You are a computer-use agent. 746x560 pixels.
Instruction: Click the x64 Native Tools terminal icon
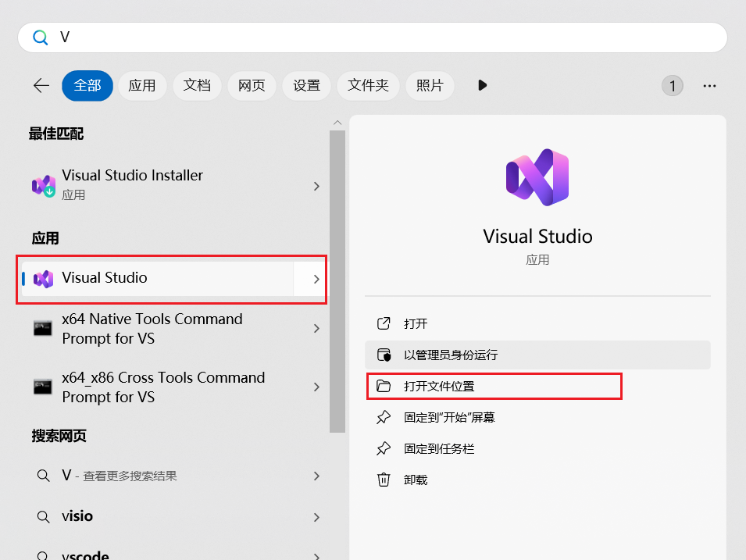click(x=43, y=328)
